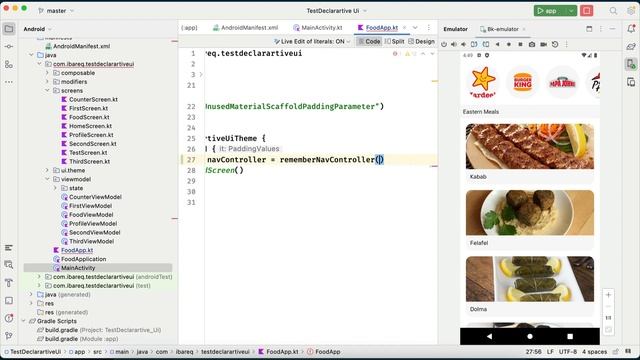Take emulator screenshot with camera icon

(532, 44)
